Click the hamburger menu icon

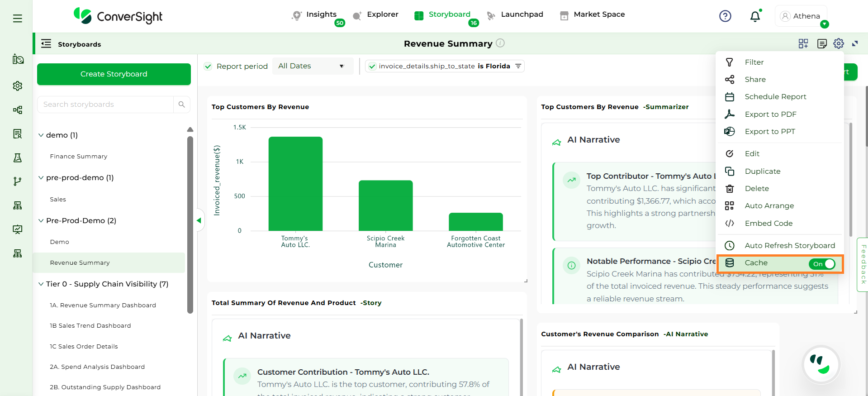(x=18, y=19)
